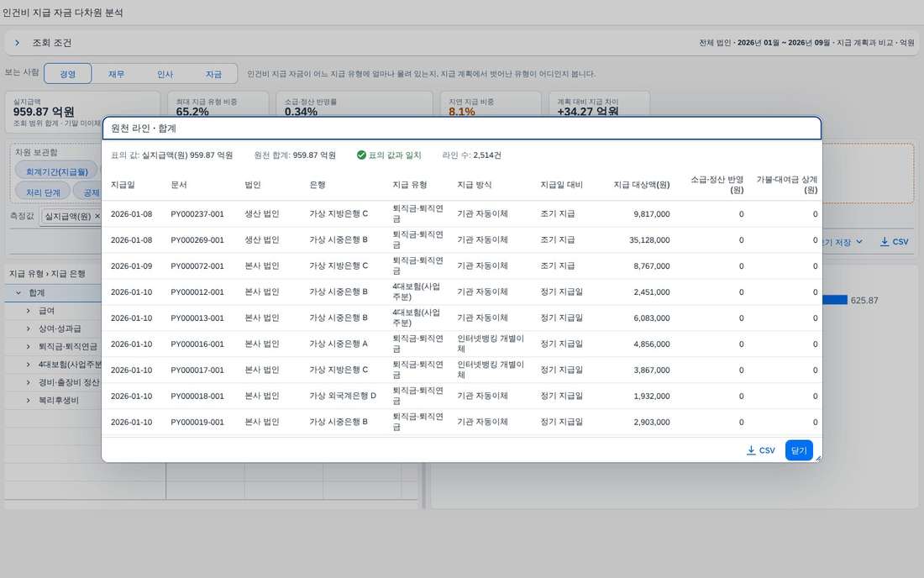Click the 라인 수: 2,514건 label
924x578 pixels.
(x=471, y=155)
